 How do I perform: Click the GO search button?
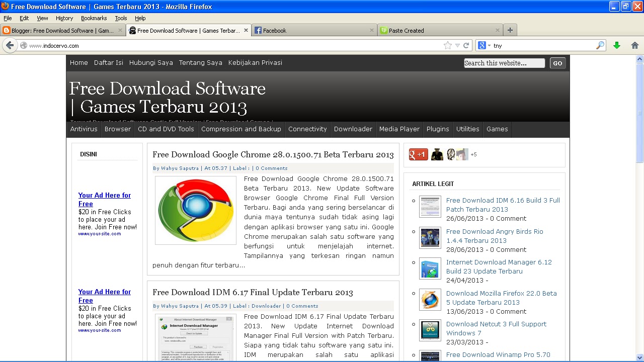pos(557,63)
